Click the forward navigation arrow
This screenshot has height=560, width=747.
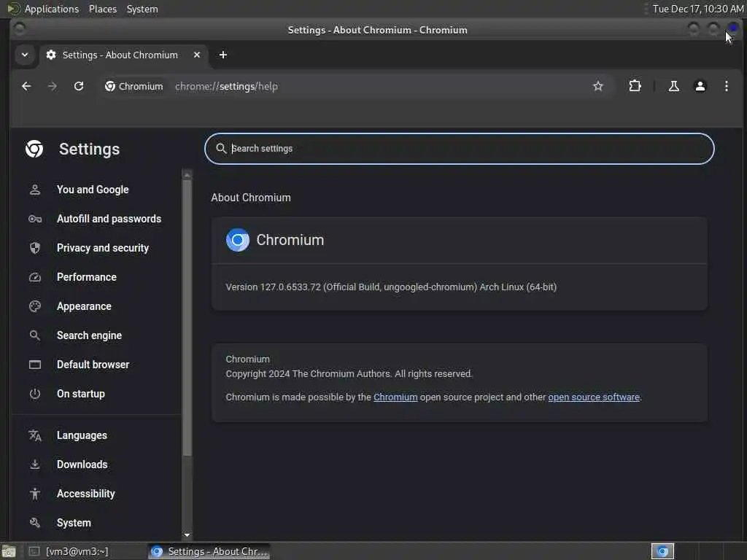tap(53, 86)
